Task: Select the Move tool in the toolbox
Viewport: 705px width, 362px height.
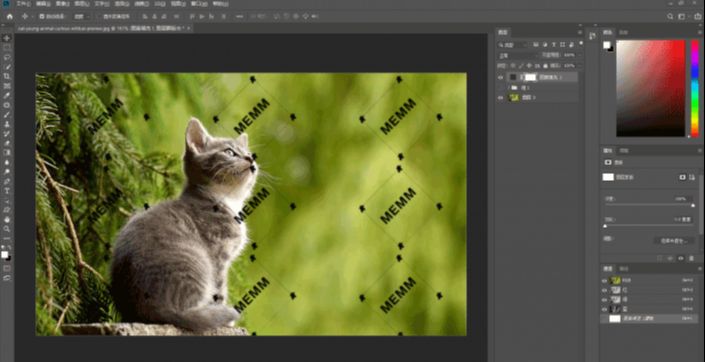Action: tap(7, 38)
